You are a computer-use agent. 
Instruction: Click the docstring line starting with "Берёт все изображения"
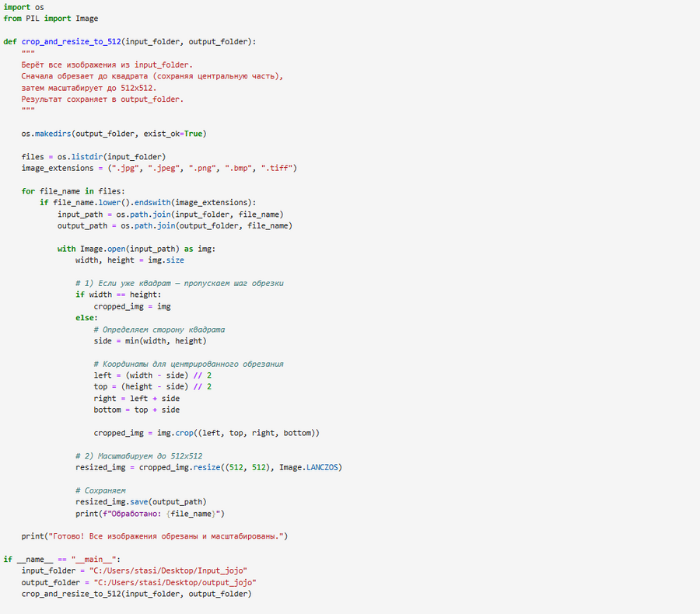point(107,65)
